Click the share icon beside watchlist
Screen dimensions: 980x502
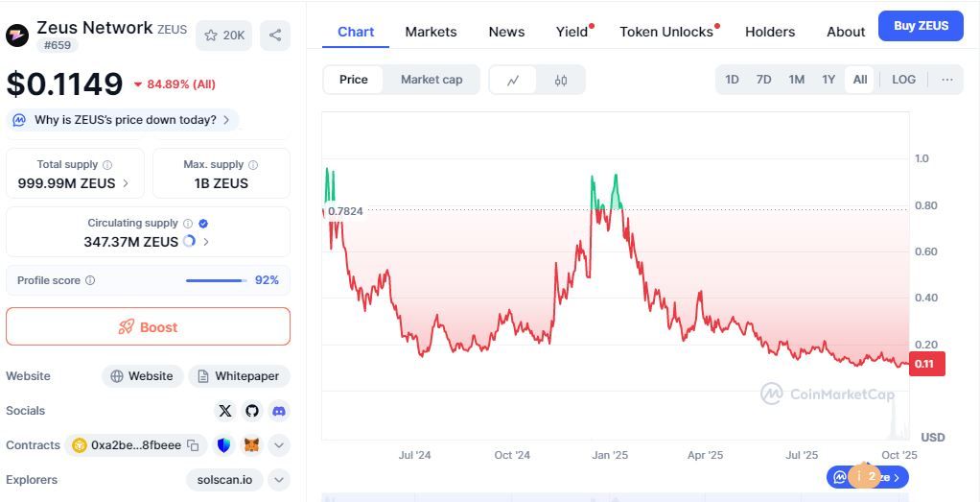point(275,36)
